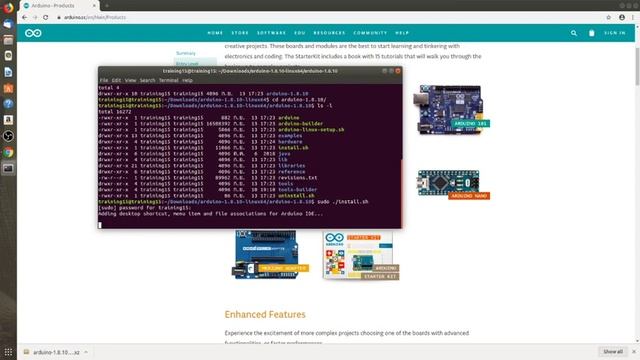Close the Arduino - Products tab
Viewport: 640px width, 360px height.
coord(94,6)
